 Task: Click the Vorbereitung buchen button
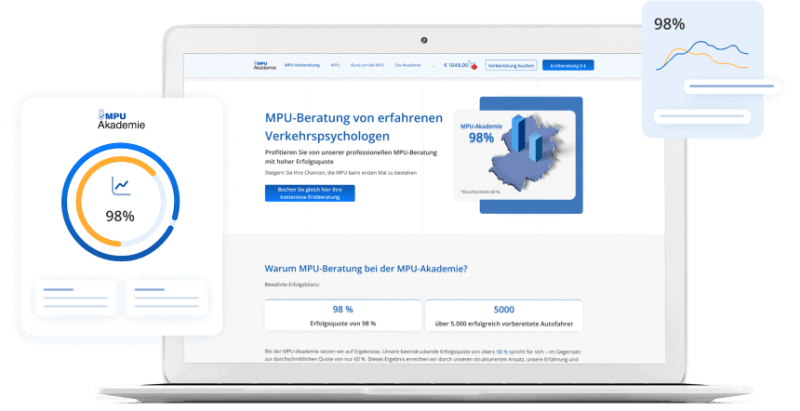(x=511, y=65)
